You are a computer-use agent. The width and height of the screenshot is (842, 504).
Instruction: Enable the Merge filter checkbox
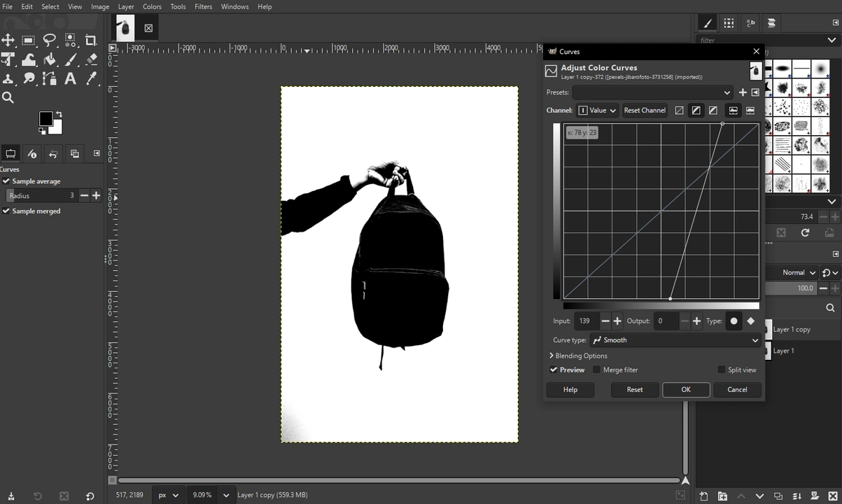click(596, 370)
